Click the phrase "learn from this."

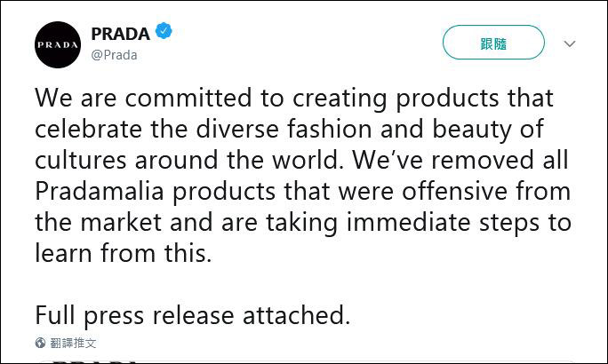(124, 252)
